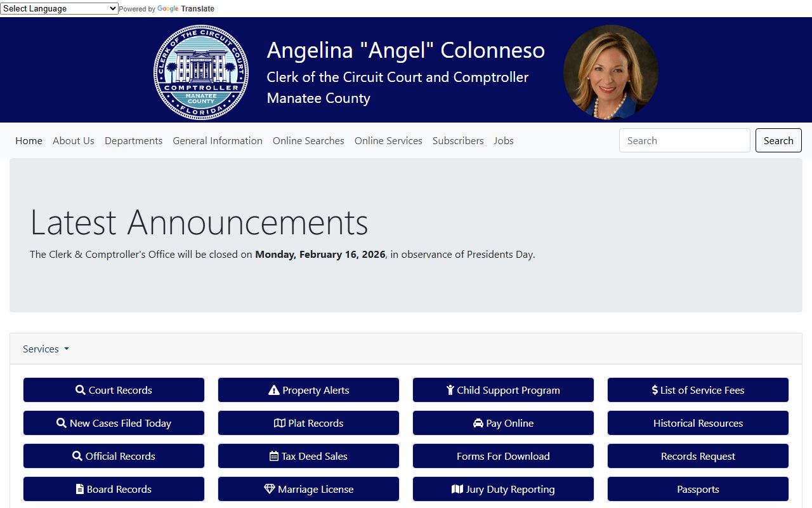Open the Jury Duty Reporting button

coord(503,489)
